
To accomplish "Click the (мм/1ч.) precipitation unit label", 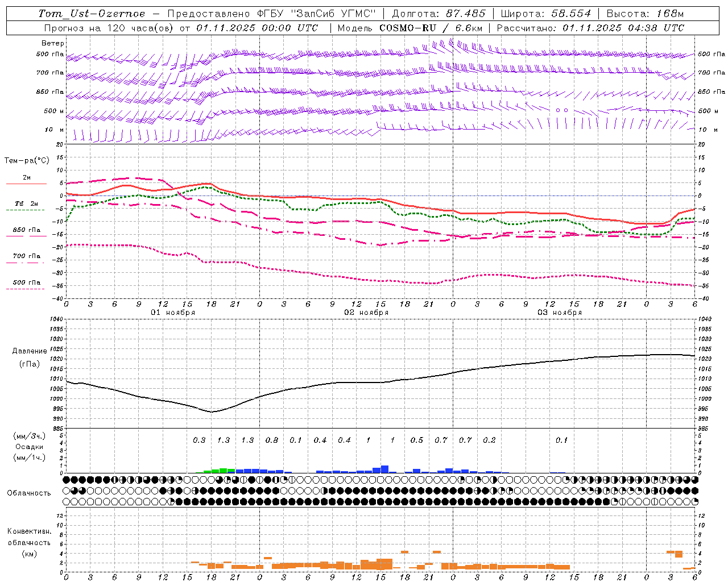I will [30, 458].
